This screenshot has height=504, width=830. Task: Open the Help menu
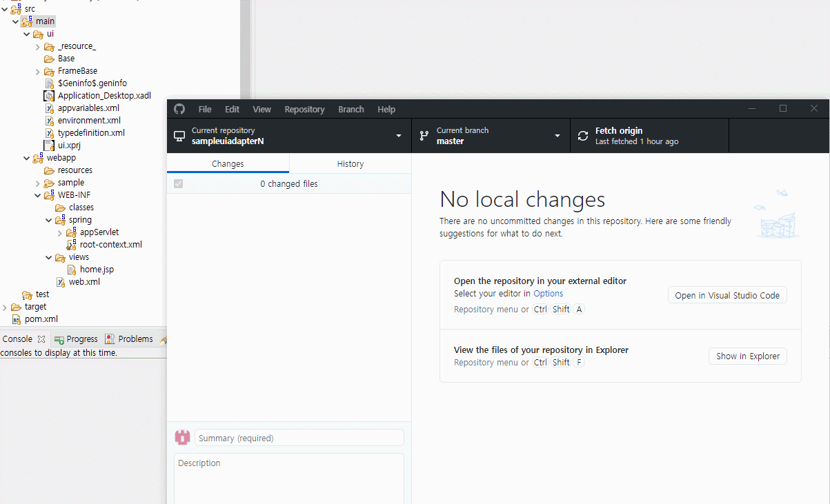pyautogui.click(x=386, y=109)
